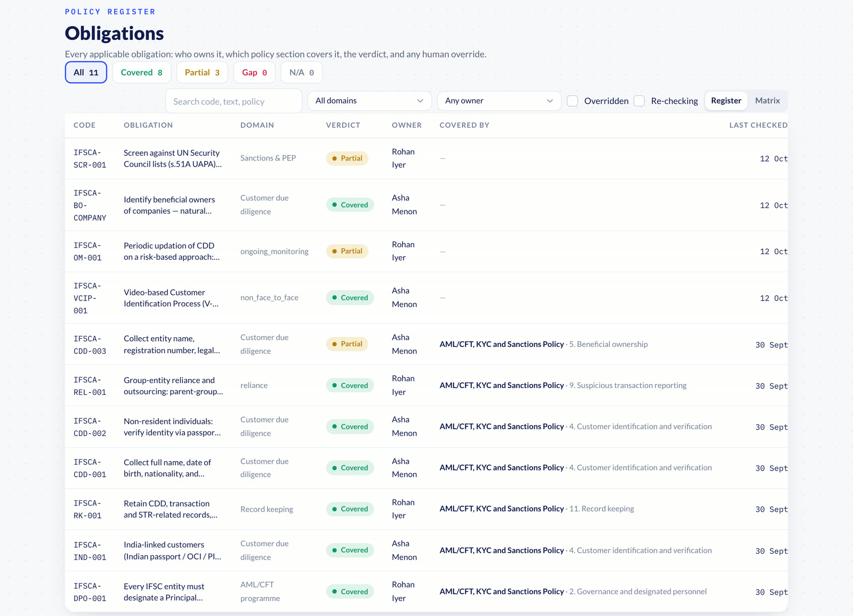Screen dimensions: 853x616
Task: Open obligation code IFSCA-CDD-002
Action: (90, 427)
